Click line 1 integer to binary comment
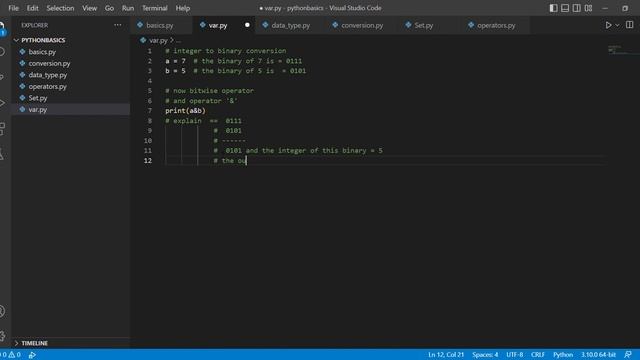This screenshot has width=640, height=360. tap(226, 51)
